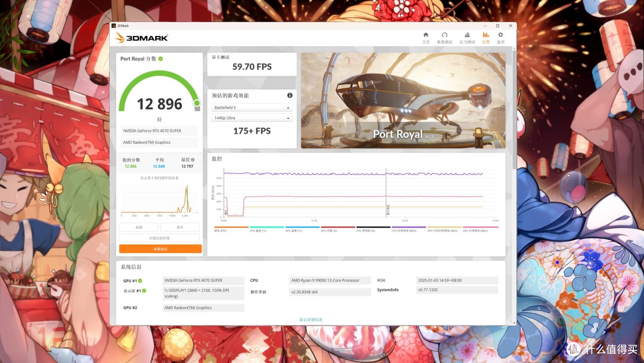Go to the 主页 home icon
This screenshot has height=363, width=644.
[x=426, y=38]
